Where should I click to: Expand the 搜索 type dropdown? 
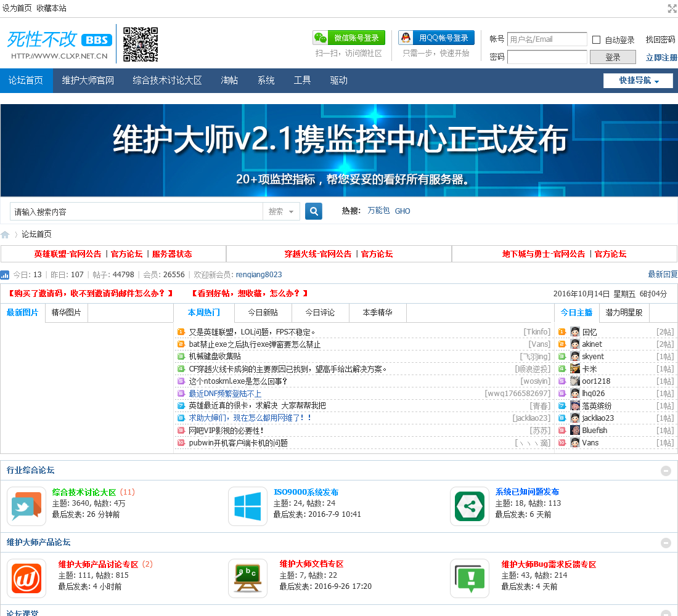click(282, 211)
